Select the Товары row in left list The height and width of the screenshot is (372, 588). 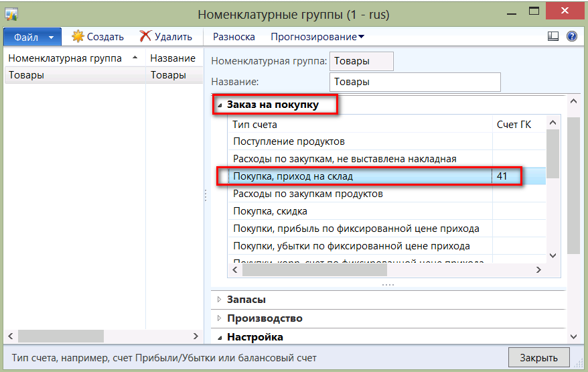pos(74,75)
